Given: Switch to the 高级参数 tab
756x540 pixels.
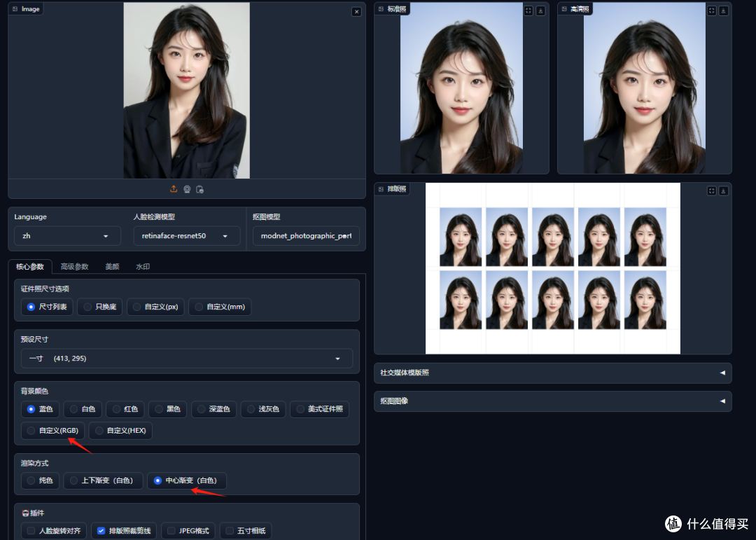Looking at the screenshot, I should coord(75,266).
